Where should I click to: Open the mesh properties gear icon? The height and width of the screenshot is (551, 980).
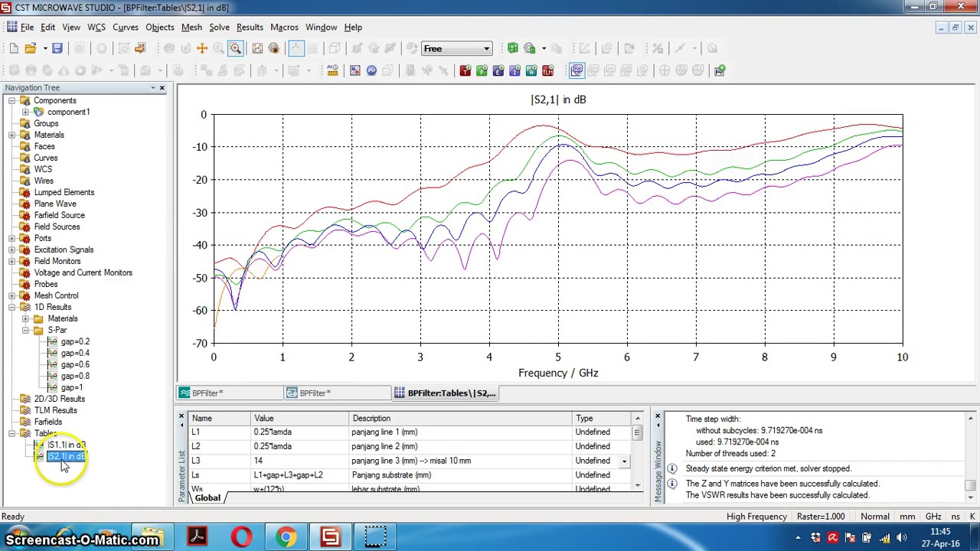tap(529, 48)
